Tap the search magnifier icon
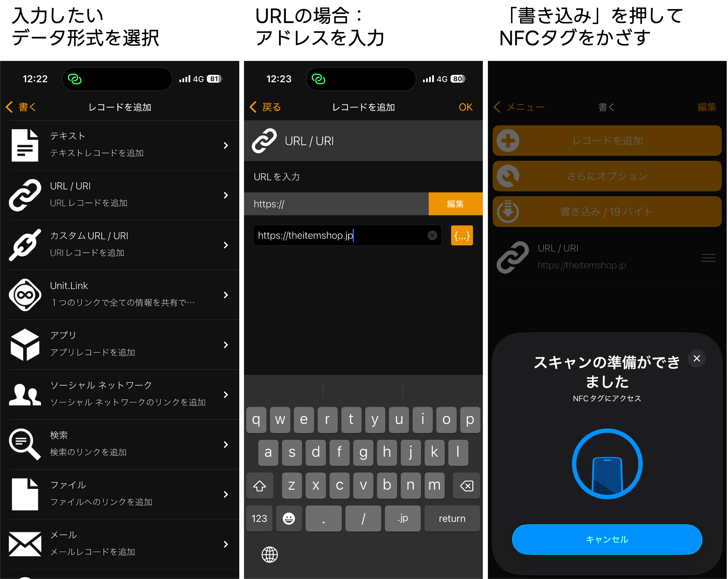The image size is (728, 579). coord(25,445)
